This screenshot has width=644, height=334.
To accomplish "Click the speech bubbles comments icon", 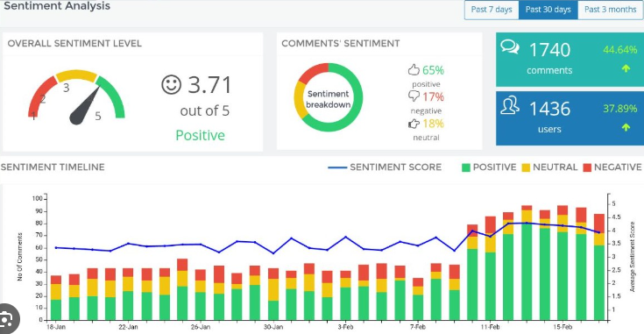I will tap(510, 47).
